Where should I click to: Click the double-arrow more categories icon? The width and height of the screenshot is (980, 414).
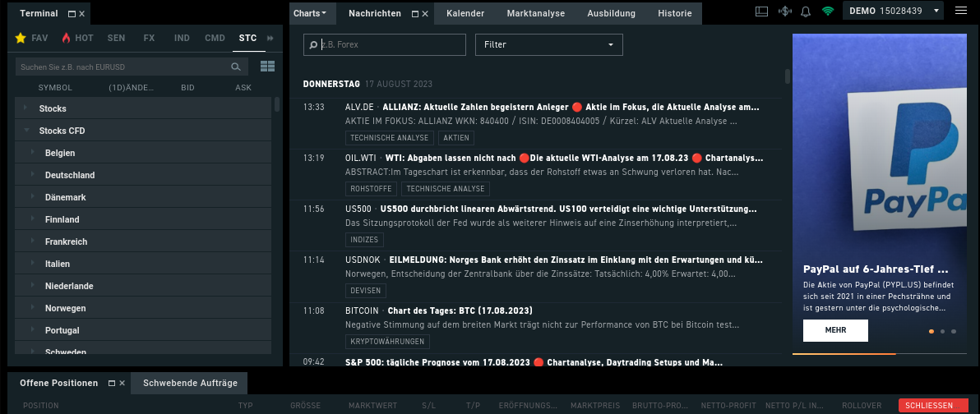click(x=270, y=38)
